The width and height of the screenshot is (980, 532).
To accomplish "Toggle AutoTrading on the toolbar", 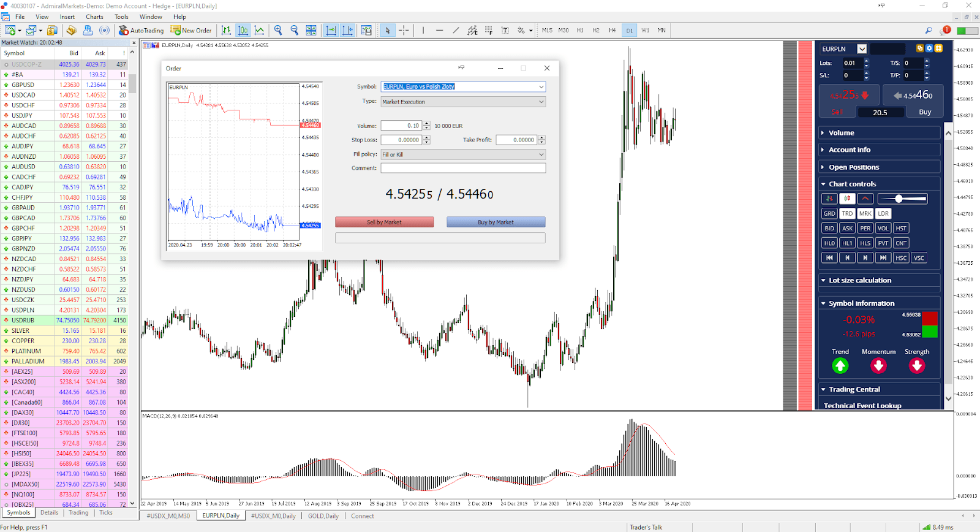I will click(141, 30).
